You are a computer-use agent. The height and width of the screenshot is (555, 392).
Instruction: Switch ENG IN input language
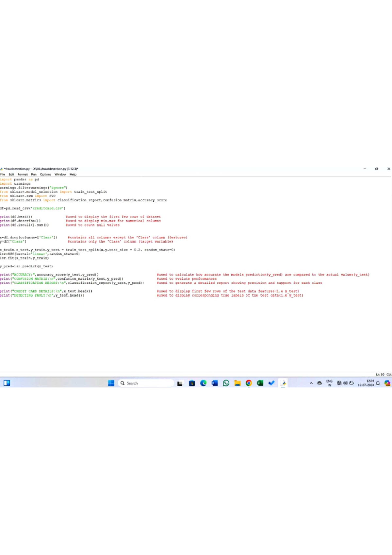[x=329, y=383]
